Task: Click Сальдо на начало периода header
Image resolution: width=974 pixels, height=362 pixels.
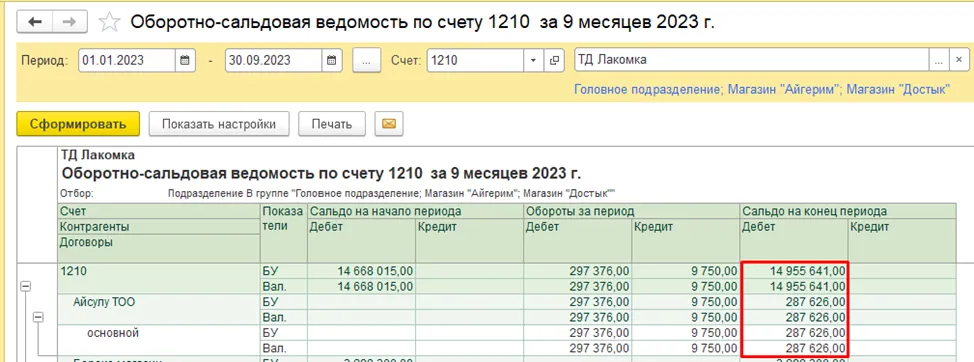Action: coord(416,211)
